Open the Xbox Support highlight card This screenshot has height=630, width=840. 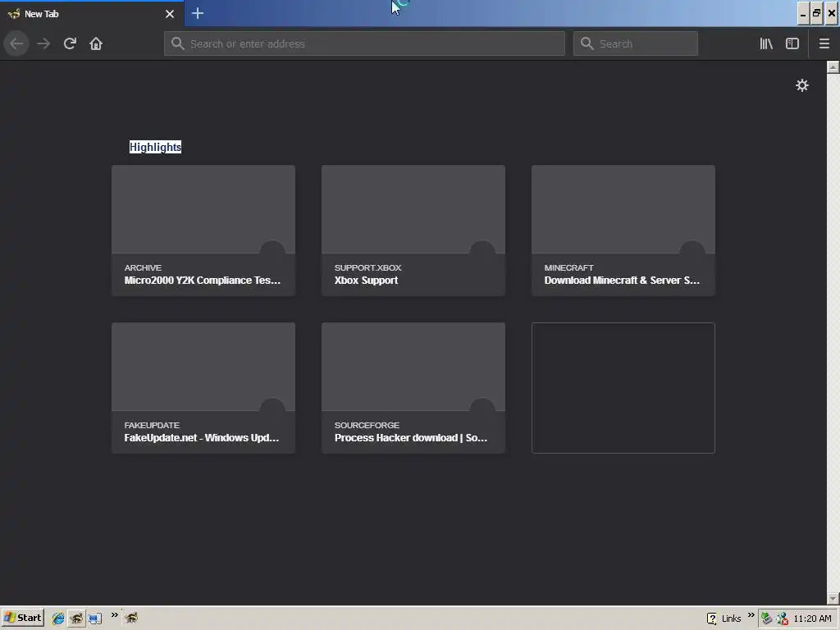tap(413, 231)
